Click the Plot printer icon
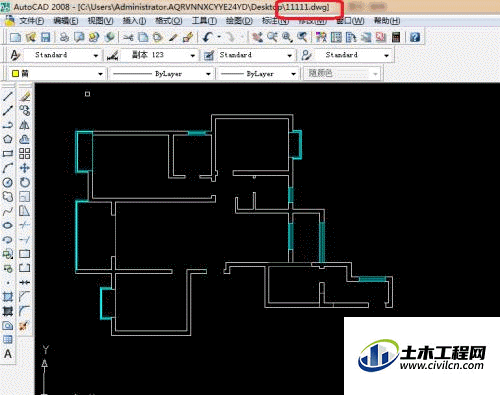The image size is (500, 395). click(x=64, y=37)
